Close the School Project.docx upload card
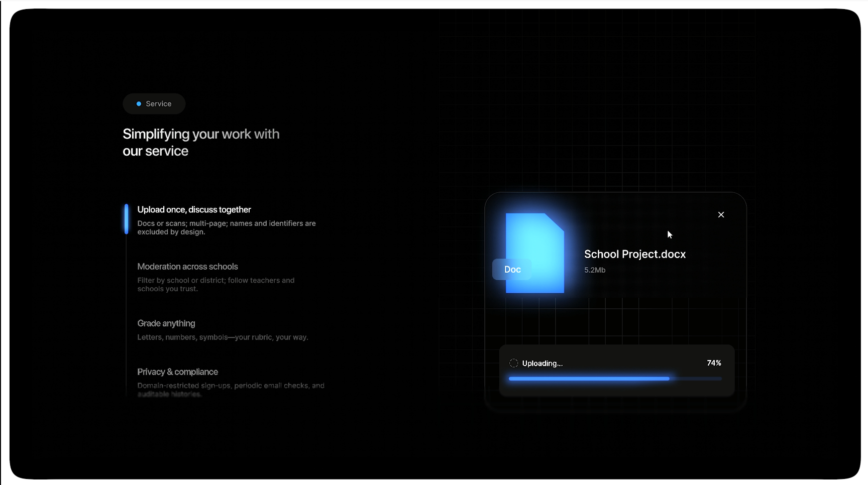This screenshot has height=485, width=868. click(721, 215)
